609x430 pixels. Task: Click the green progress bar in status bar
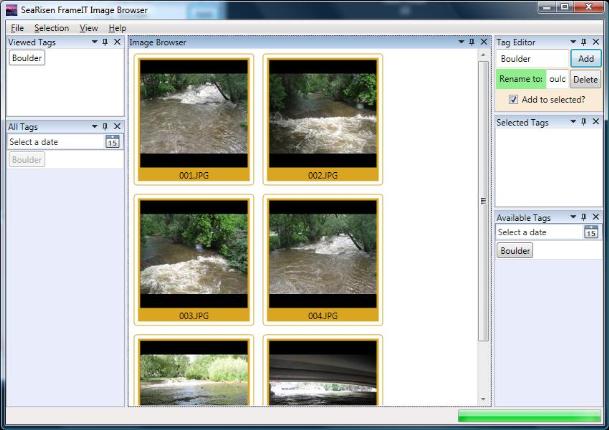[529, 416]
